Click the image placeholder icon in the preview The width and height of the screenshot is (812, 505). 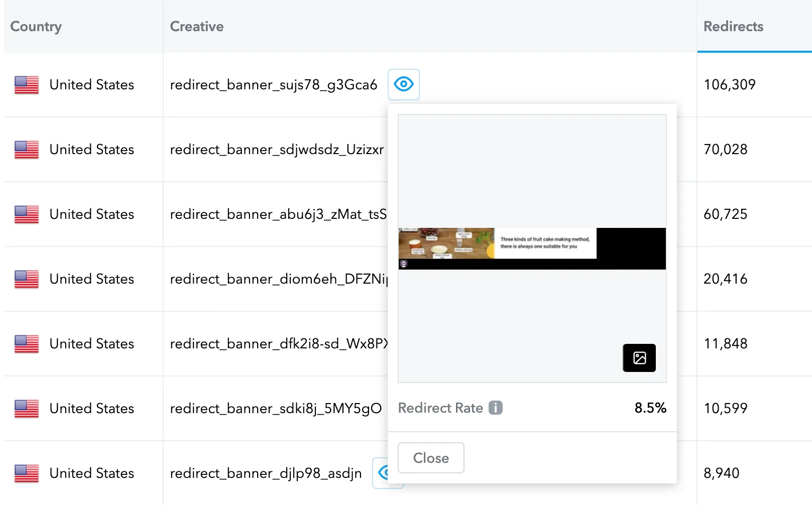point(639,358)
